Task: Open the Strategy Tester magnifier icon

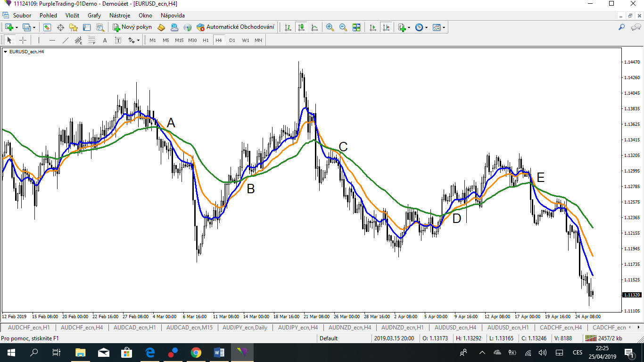Action: click(100, 27)
